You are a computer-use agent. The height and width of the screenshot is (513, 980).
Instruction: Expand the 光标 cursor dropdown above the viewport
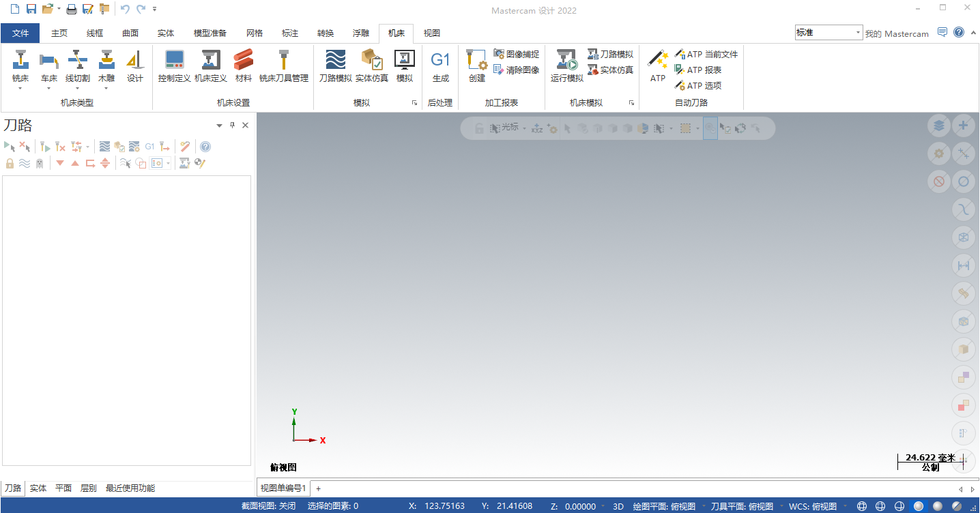(523, 128)
